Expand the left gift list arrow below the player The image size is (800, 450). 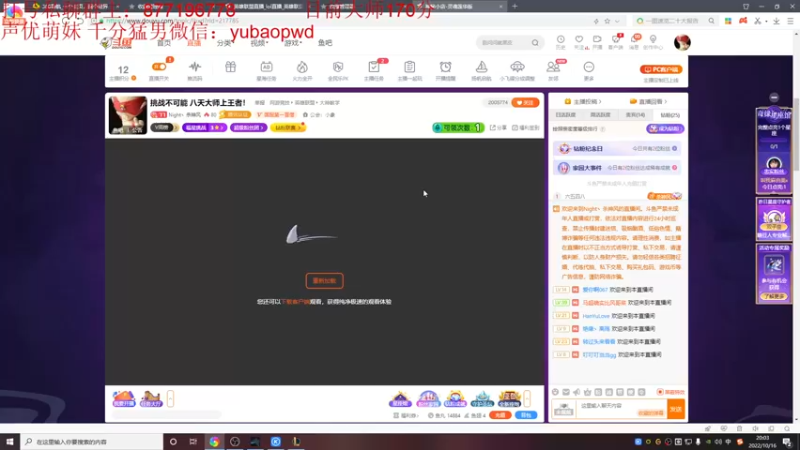point(170,398)
